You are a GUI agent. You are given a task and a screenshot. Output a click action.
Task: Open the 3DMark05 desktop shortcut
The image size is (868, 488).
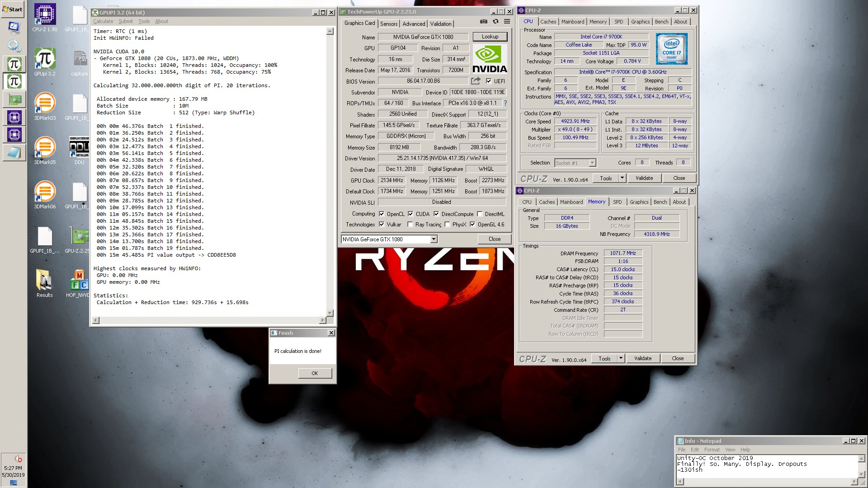pyautogui.click(x=45, y=150)
